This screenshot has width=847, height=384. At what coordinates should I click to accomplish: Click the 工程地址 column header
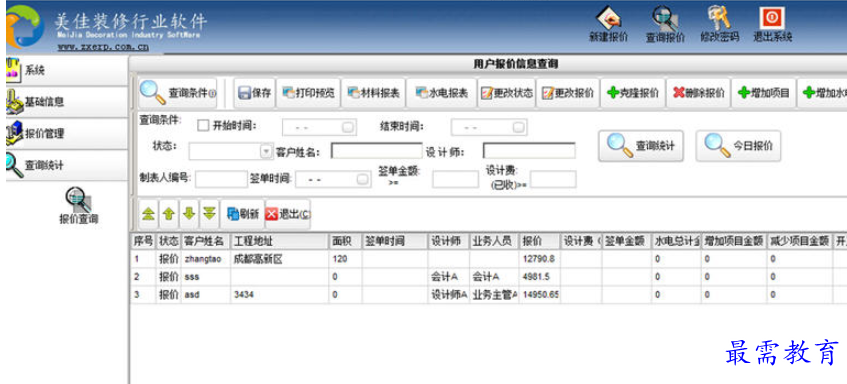coord(279,241)
